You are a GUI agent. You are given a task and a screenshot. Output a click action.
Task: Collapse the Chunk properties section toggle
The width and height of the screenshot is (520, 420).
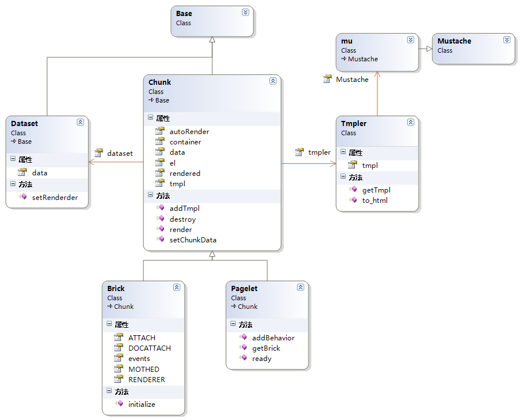(150, 118)
